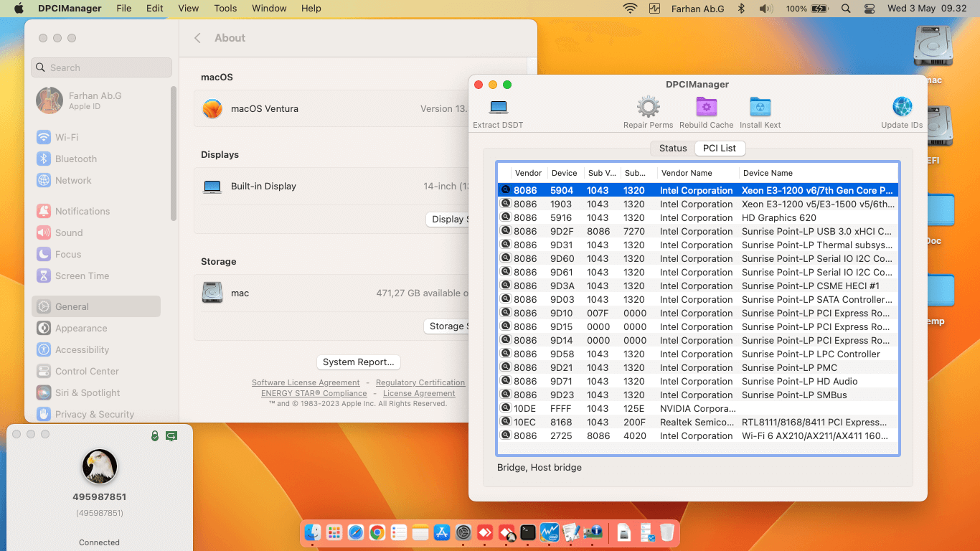
Task: Sort by the Device Name column header
Action: point(768,173)
